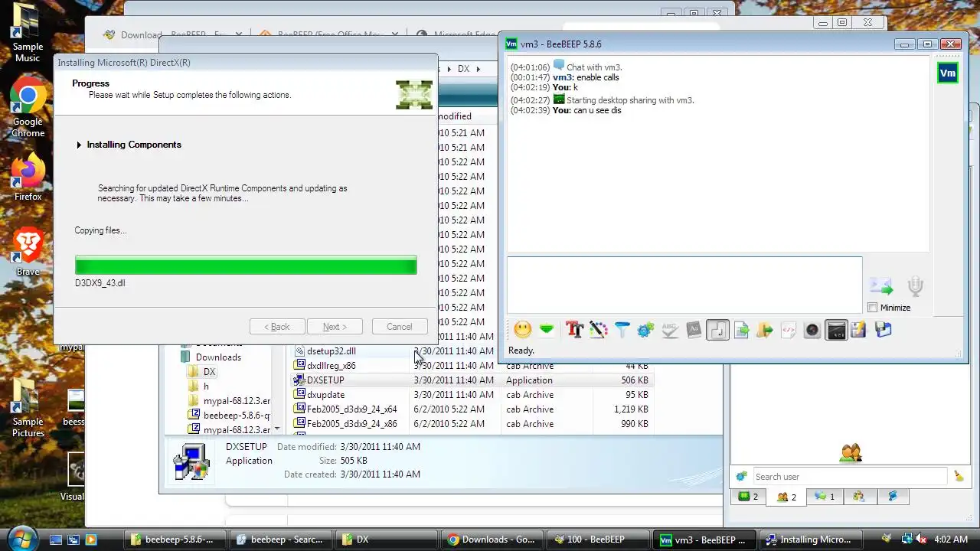Switch to beebeep Search taskbar button
Screen dimensions: 980x551
click(x=283, y=540)
